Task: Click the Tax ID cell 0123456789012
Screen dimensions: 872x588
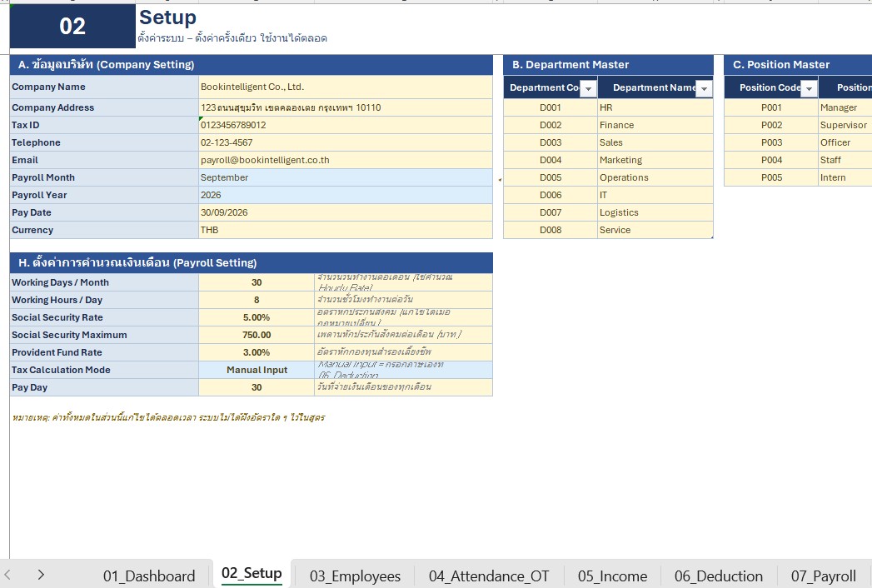Action: point(346,125)
